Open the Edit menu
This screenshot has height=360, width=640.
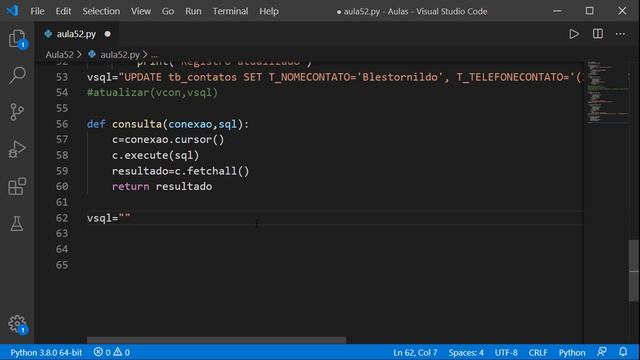[63, 11]
